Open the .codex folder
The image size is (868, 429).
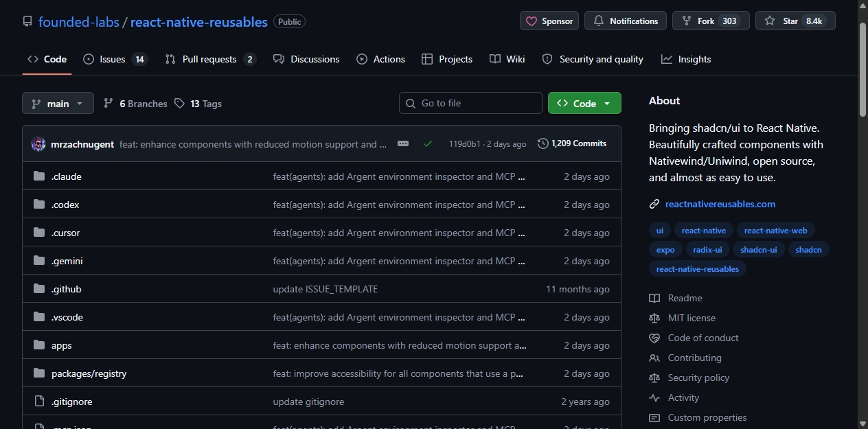pos(65,205)
